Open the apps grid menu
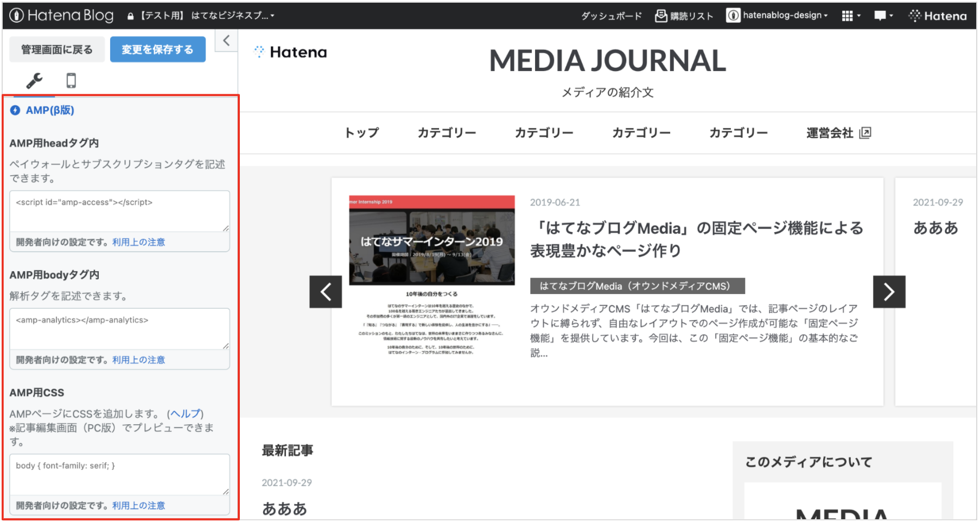This screenshot has width=980, height=523. [850, 16]
